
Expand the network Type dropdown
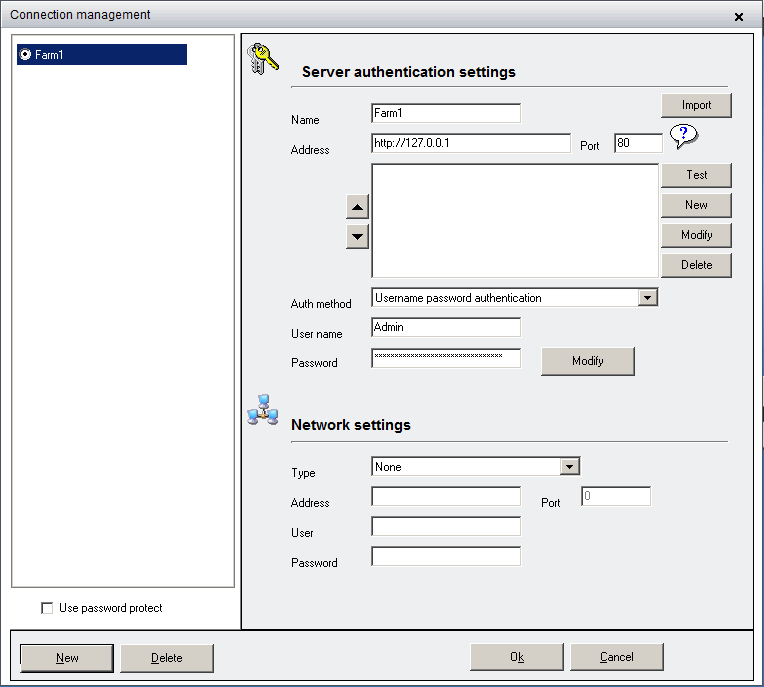(x=570, y=467)
